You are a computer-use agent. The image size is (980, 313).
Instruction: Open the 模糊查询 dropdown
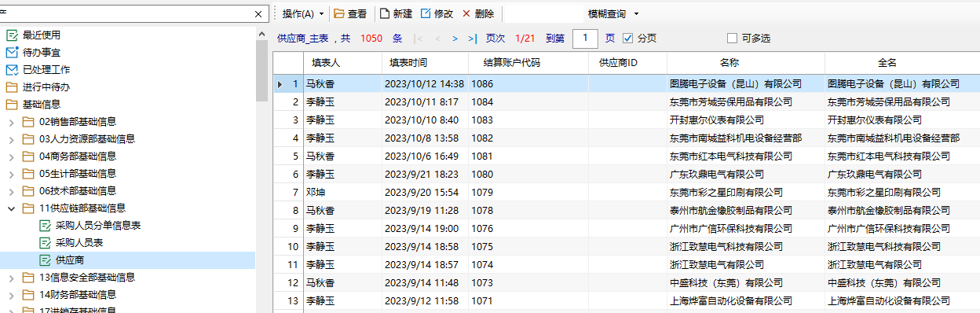[x=613, y=14]
